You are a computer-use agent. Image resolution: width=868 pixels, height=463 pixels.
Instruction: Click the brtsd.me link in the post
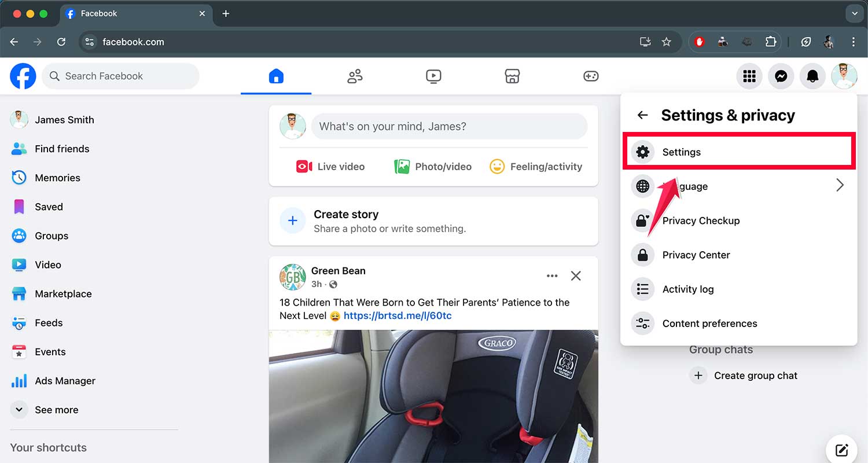coord(398,316)
